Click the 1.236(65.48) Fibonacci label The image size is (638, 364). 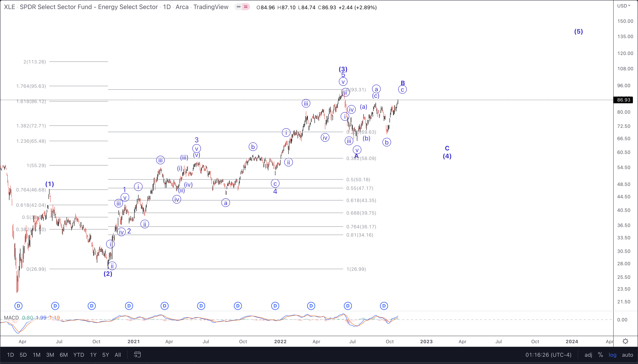31,141
